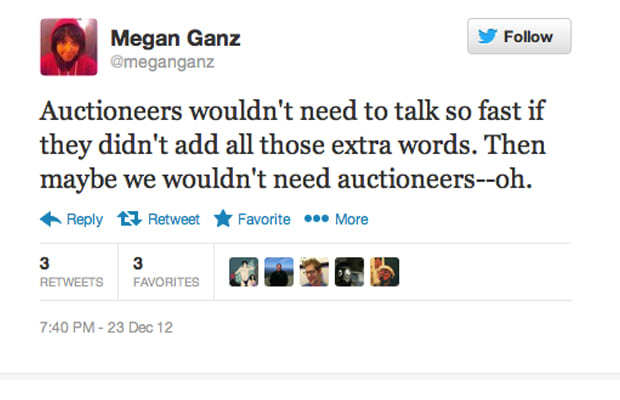Select the Retweet text label
620x400 pixels.
(x=174, y=219)
